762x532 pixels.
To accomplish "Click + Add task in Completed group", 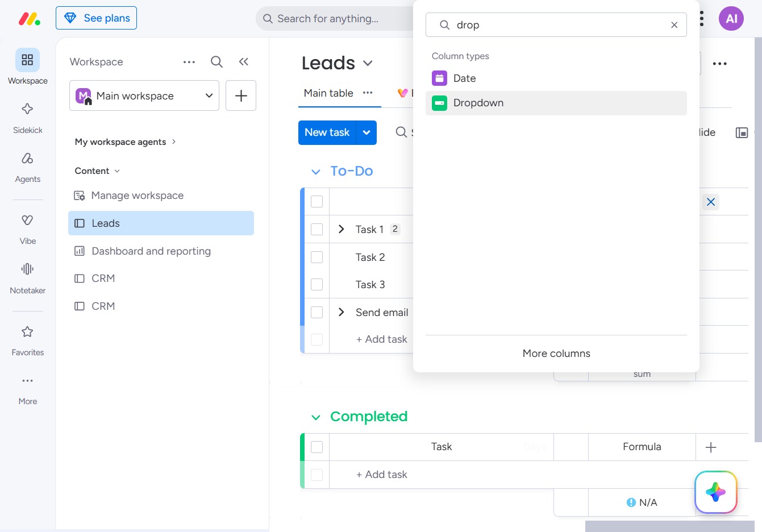I will [381, 475].
